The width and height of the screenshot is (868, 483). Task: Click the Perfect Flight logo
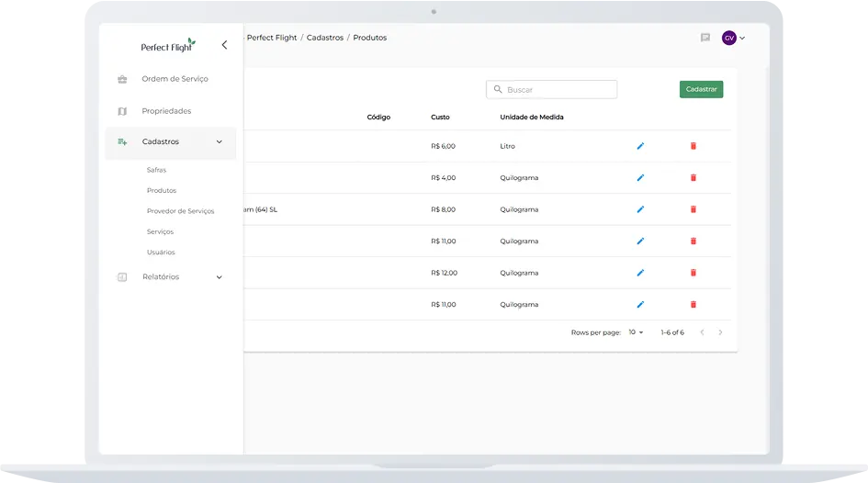168,46
